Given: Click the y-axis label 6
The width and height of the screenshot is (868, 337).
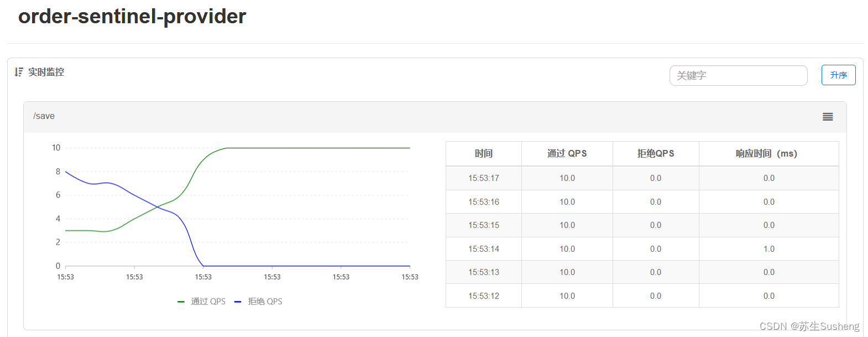Looking at the screenshot, I should coord(58,195).
